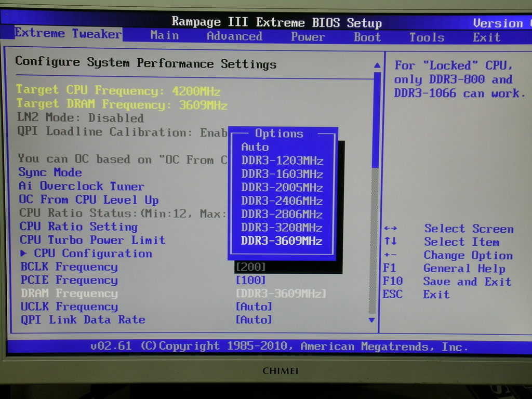Image resolution: width=532 pixels, height=399 pixels.
Task: Select highlighted DDR3-3609MHz option
Action: click(282, 241)
